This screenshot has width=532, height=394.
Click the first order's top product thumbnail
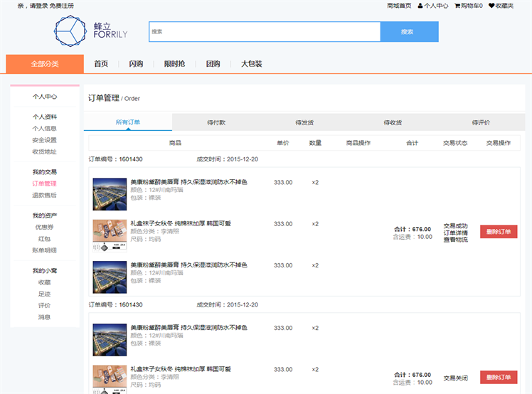tap(110, 193)
